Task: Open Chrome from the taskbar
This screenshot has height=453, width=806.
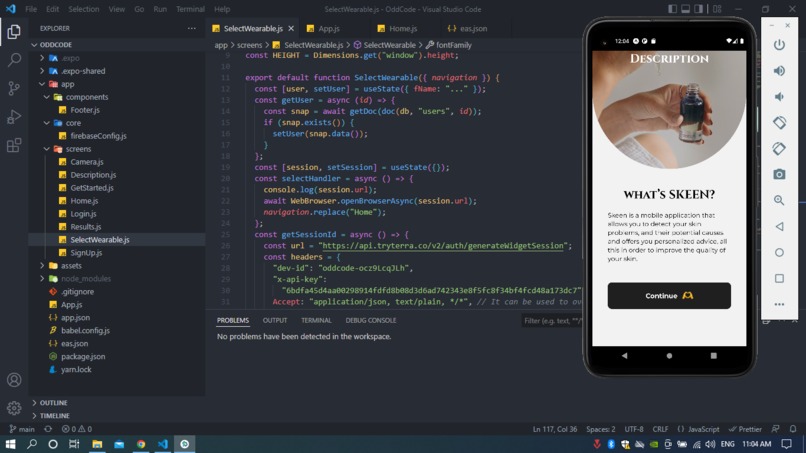Action: 141,444
